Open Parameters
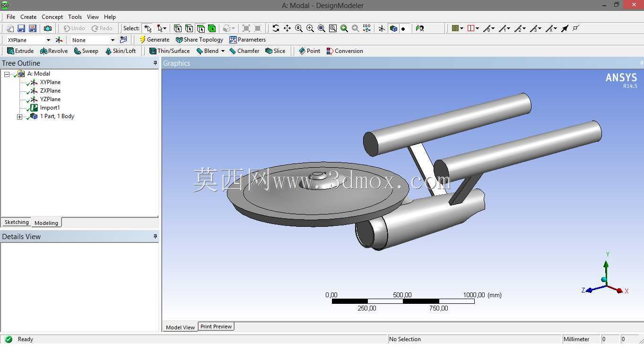644x361 pixels. [x=247, y=40]
